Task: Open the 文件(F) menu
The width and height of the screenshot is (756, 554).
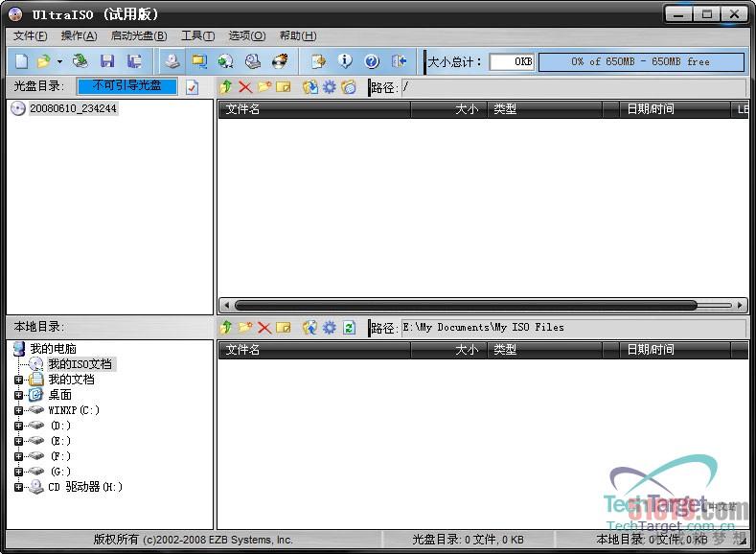Action: (x=30, y=36)
